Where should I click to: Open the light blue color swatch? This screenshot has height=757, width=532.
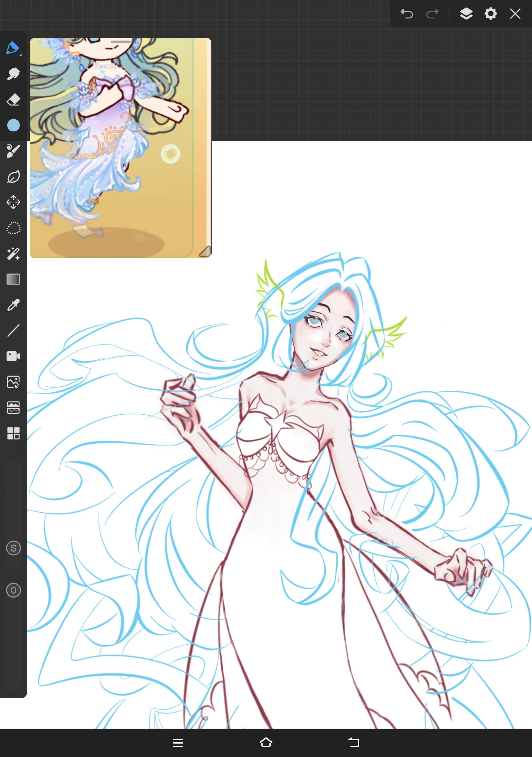(x=13, y=125)
